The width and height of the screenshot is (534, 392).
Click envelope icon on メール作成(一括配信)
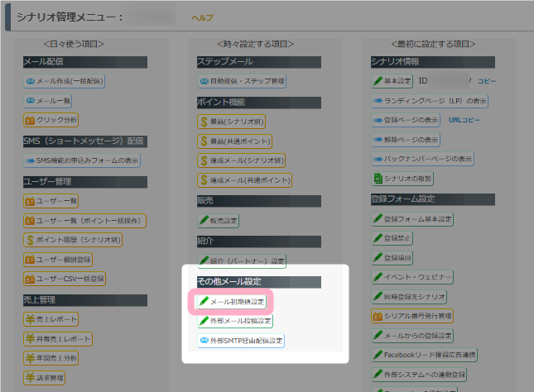[30, 81]
